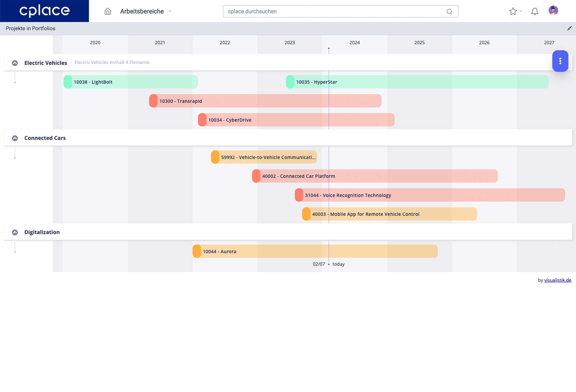This screenshot has width=576, height=392.
Task: Open the user avatar menu
Action: [x=553, y=11]
